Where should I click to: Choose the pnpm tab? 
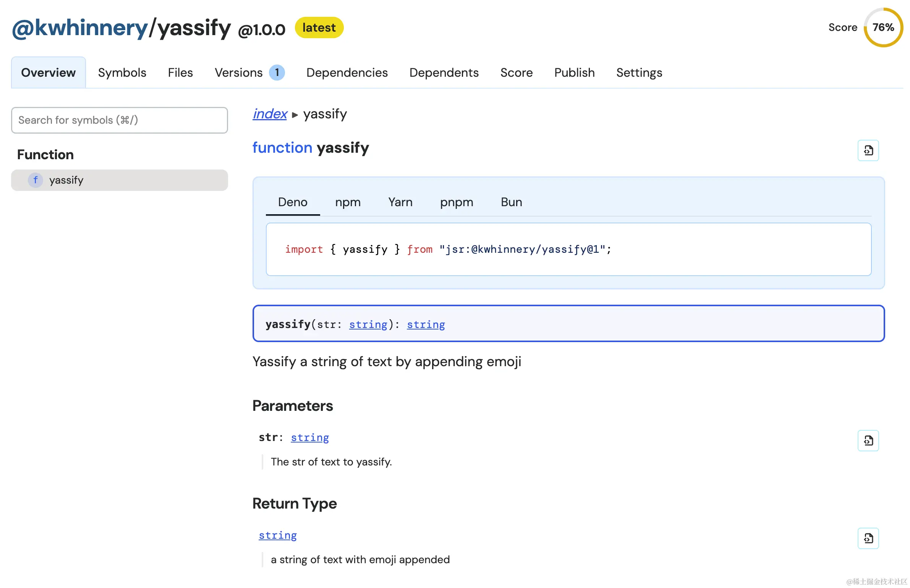point(457,202)
